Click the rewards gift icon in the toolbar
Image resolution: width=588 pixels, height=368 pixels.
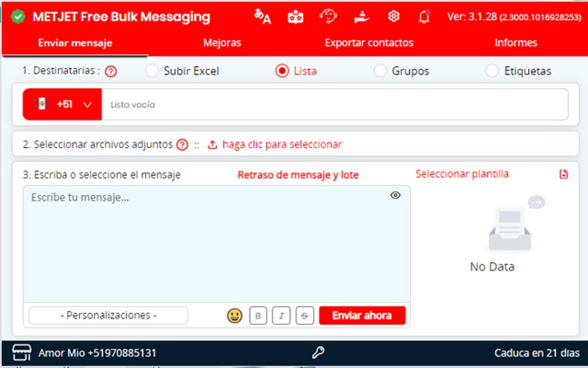[x=296, y=17]
